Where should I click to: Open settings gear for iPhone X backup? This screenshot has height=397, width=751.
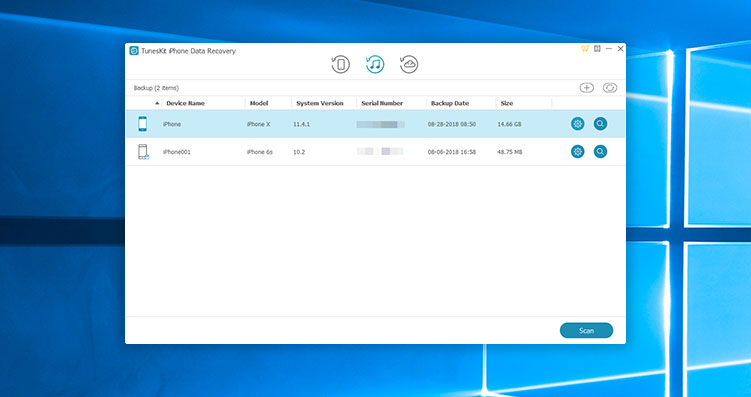[578, 124]
